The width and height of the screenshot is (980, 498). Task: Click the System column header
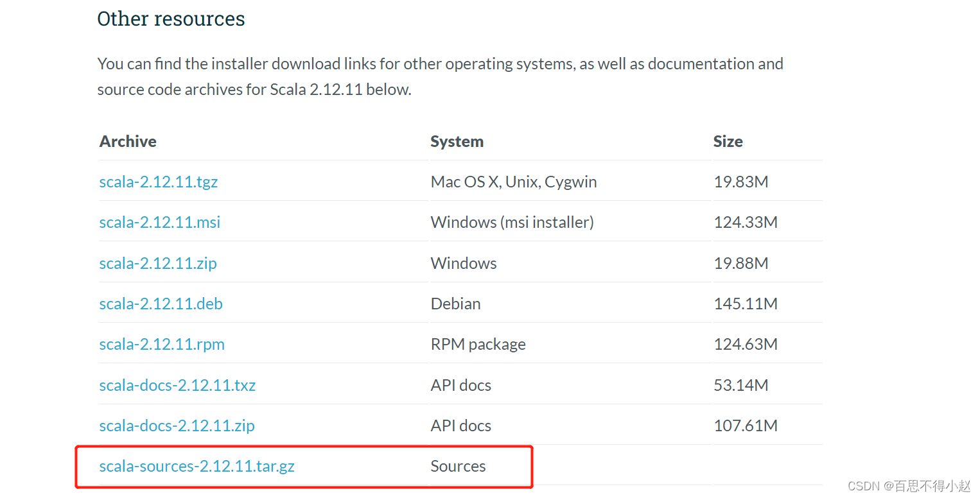(x=457, y=141)
